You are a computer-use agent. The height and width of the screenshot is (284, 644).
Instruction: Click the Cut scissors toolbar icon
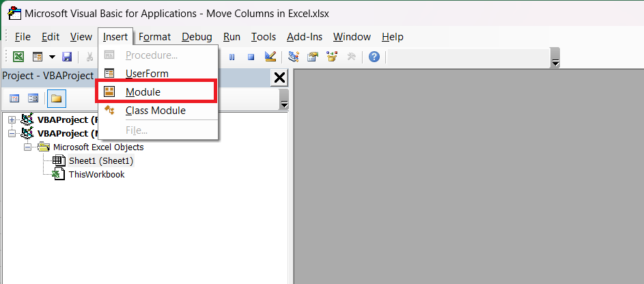coord(89,57)
